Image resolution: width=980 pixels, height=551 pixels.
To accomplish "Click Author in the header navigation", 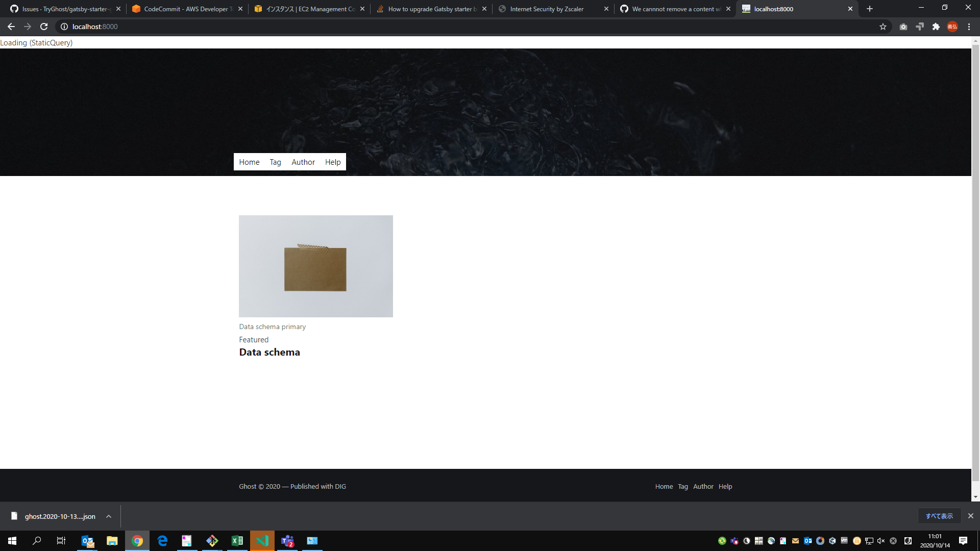I will pyautogui.click(x=303, y=162).
